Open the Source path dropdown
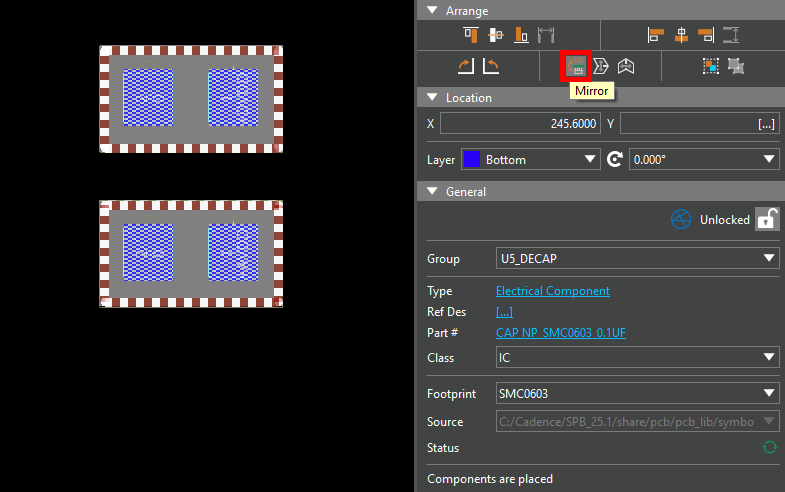 (637, 421)
